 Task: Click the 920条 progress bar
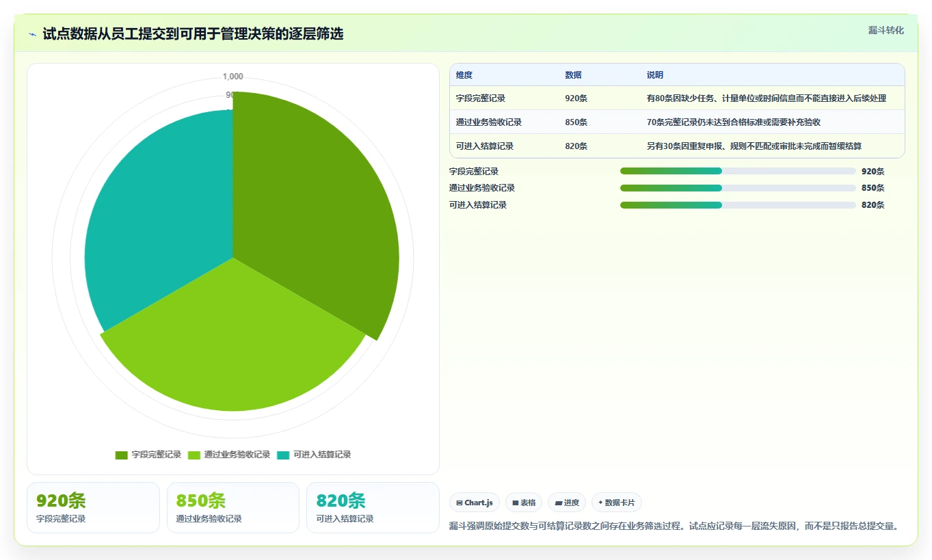pyautogui.click(x=738, y=171)
